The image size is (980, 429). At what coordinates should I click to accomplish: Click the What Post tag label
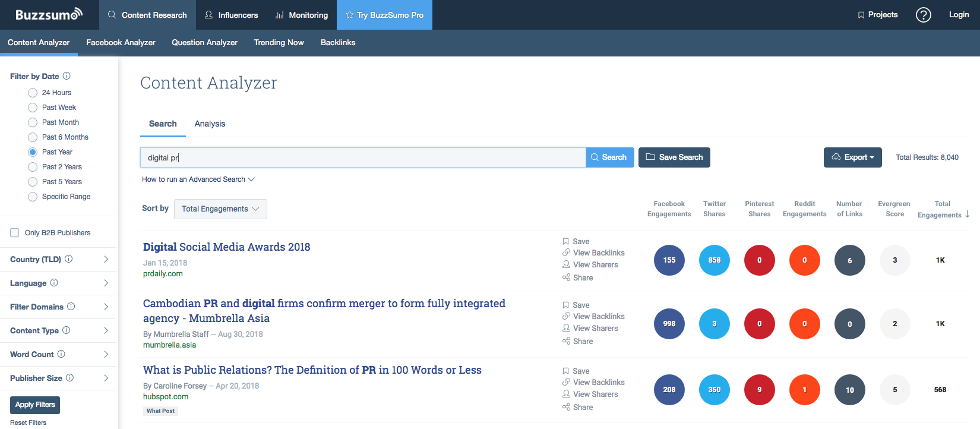161,411
